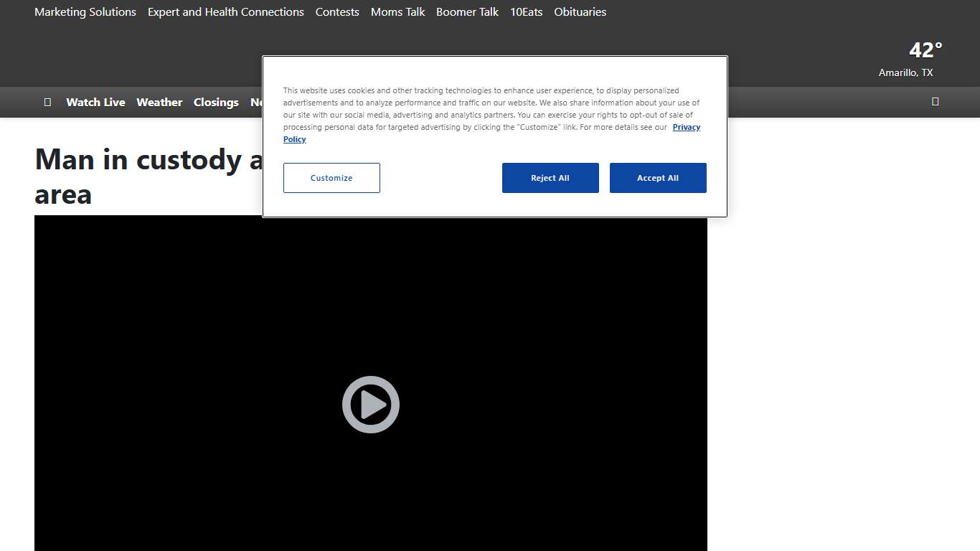Click the icon at navigation bar's right end
The width and height of the screenshot is (980, 551).
(x=935, y=101)
